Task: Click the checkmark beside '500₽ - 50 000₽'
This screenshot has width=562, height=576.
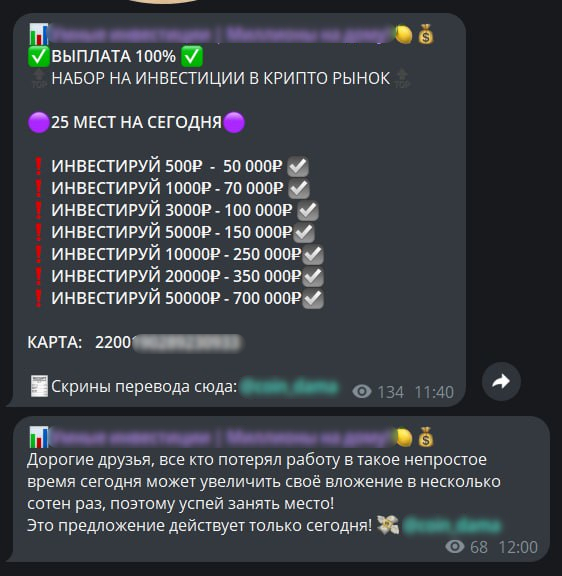Action: [x=298, y=166]
